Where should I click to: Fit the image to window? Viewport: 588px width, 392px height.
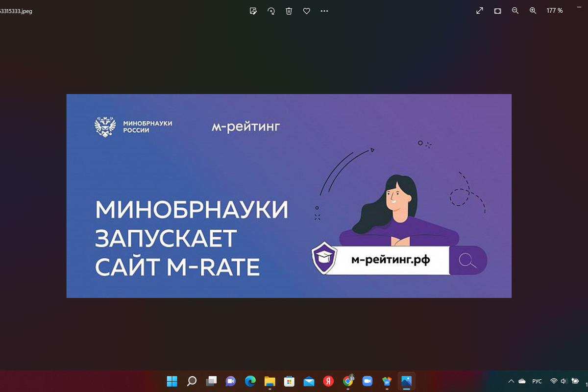497,11
